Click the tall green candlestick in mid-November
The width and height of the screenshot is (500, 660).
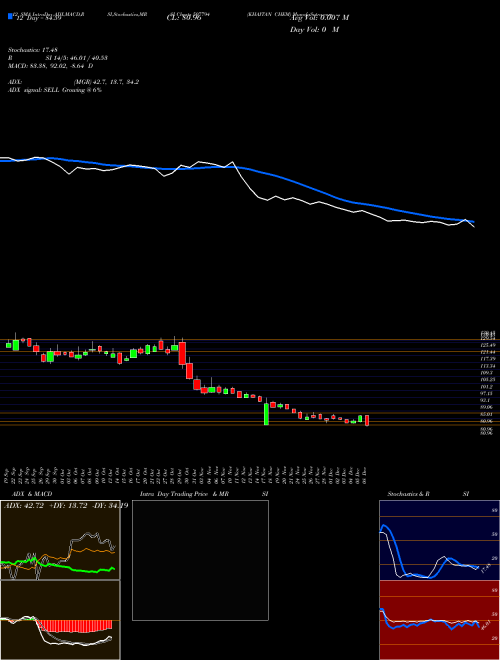coord(266,414)
